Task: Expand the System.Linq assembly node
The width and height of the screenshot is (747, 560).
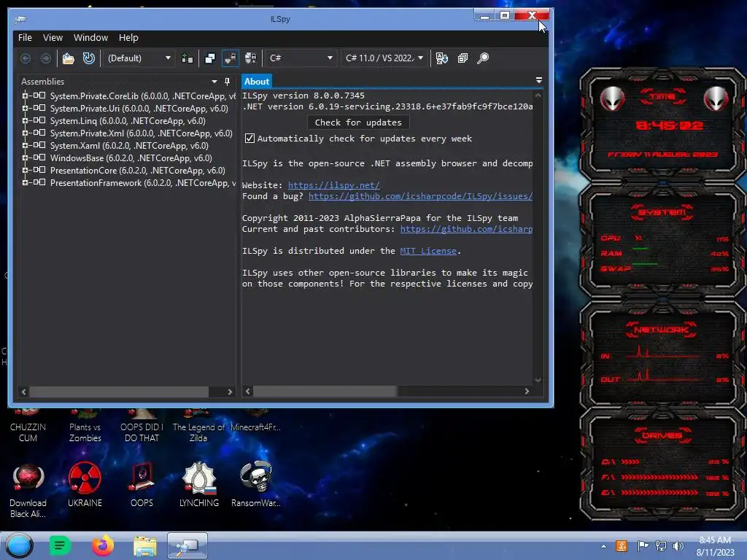Action: tap(25, 120)
